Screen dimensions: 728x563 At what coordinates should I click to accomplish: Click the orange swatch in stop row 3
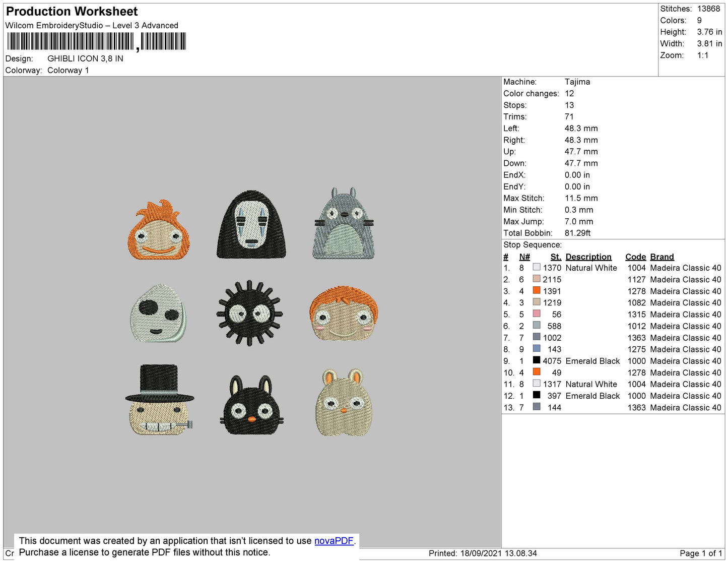click(537, 290)
